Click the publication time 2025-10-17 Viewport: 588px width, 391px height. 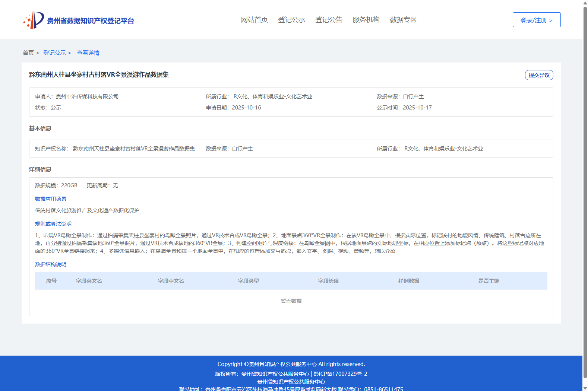417,108
